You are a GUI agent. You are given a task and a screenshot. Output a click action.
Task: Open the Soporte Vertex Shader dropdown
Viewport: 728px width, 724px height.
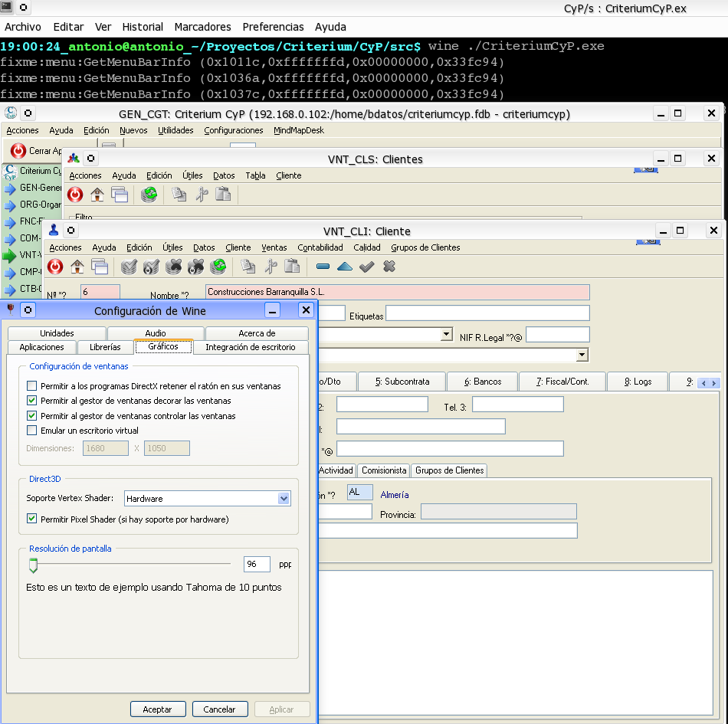(284, 499)
